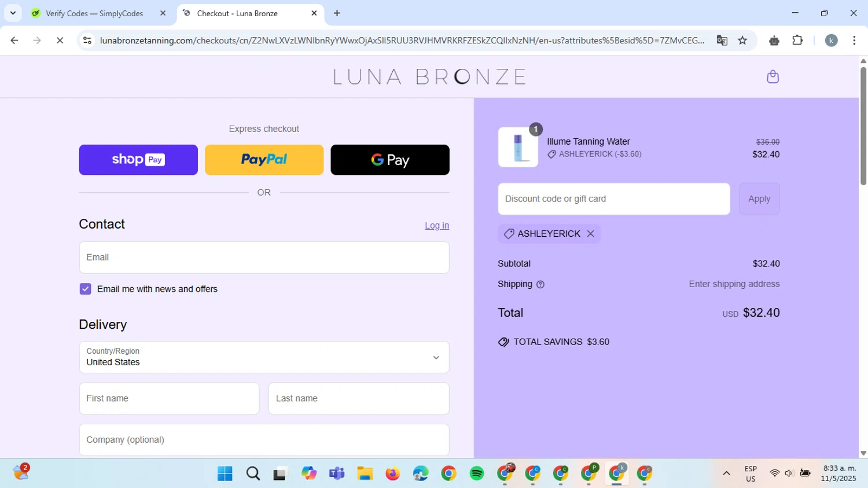The image size is (868, 488).
Task: Close the Checkout Luna Bronze tab
Action: click(x=314, y=13)
